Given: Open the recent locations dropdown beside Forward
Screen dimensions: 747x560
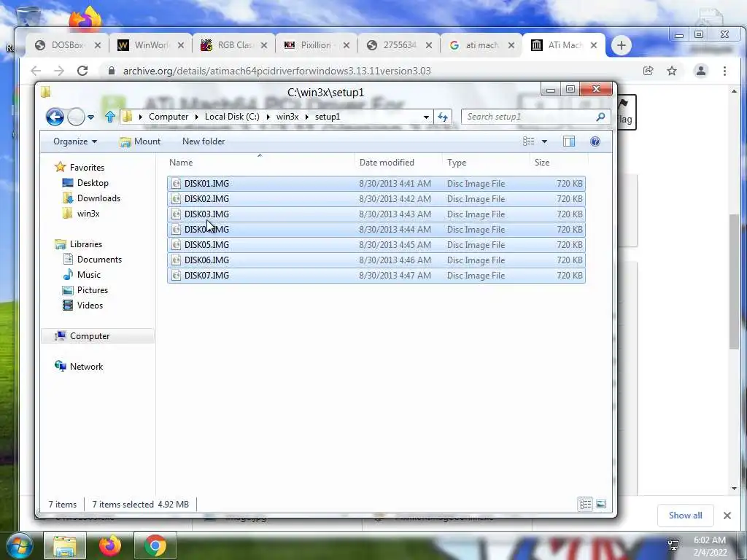Looking at the screenshot, I should pos(90,117).
